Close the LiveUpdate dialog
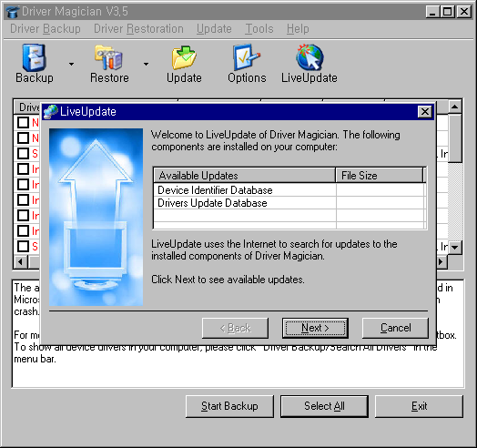Screen dimensions: 477x448 pyautogui.click(x=425, y=112)
